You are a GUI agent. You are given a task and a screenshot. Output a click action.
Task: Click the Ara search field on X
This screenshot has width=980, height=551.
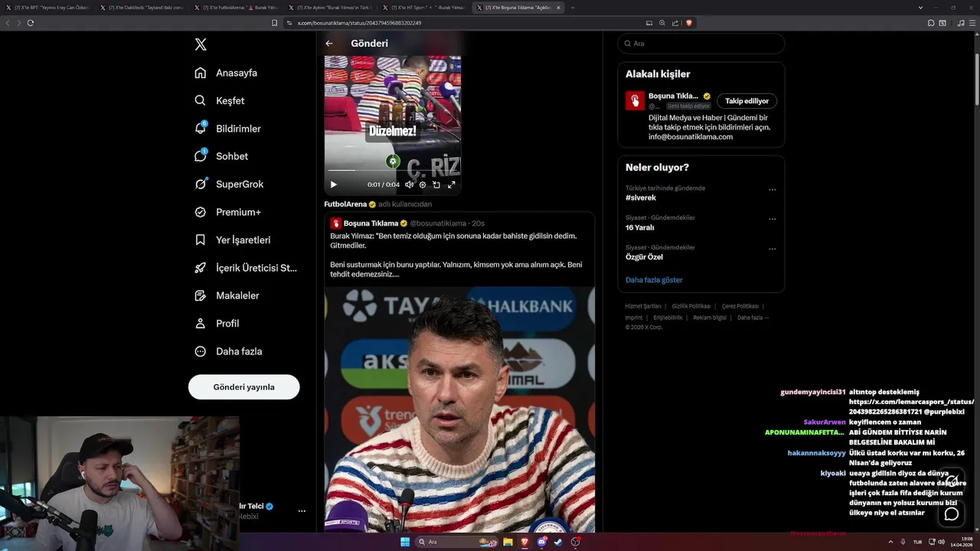coord(701,44)
